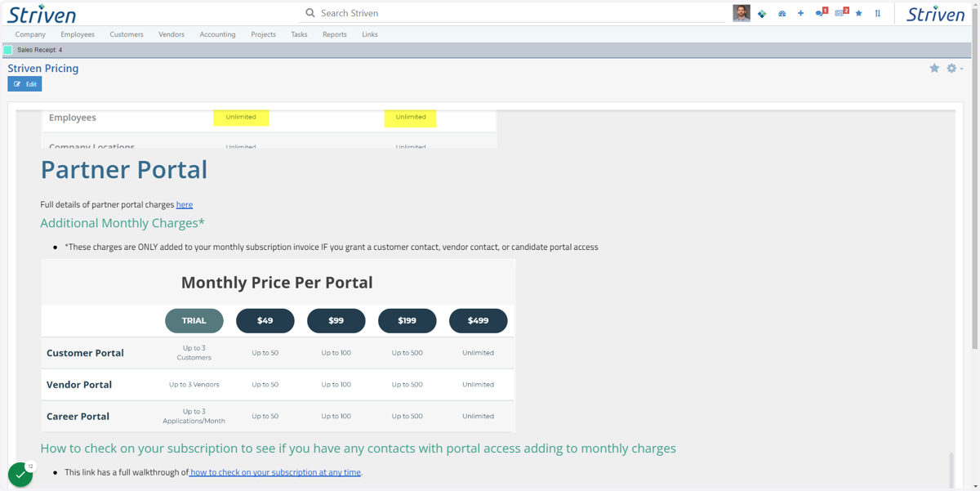The width and height of the screenshot is (980, 491).
Task: Click Customer Portal 'Up to 500' cell
Action: point(408,353)
